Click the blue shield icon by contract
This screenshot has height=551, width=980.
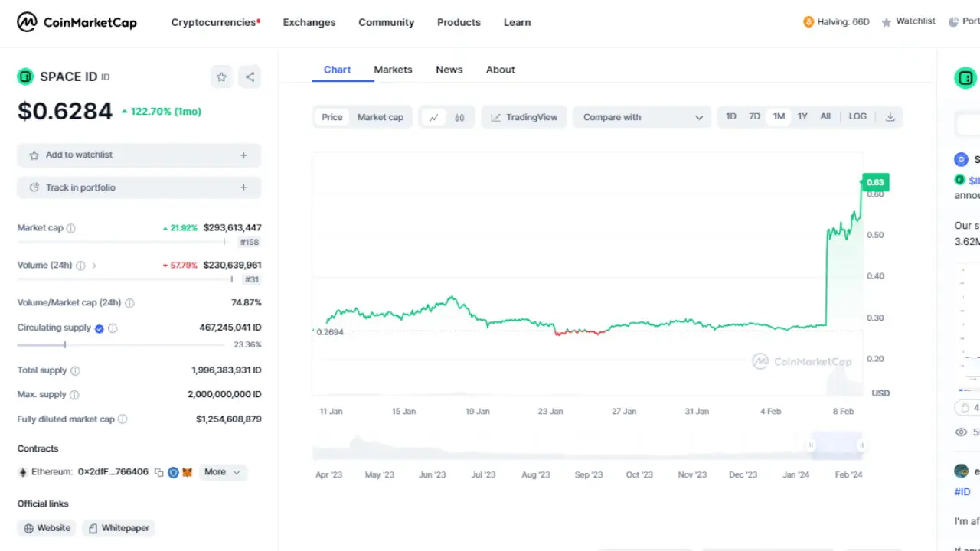pos(173,472)
